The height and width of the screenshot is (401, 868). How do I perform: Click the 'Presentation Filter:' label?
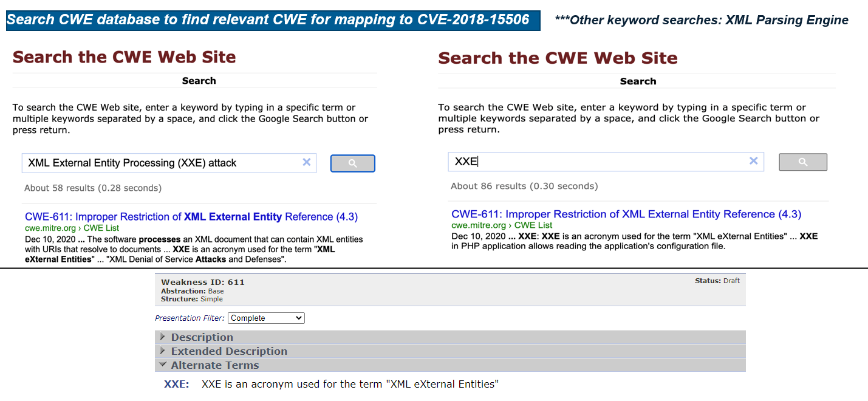(190, 318)
